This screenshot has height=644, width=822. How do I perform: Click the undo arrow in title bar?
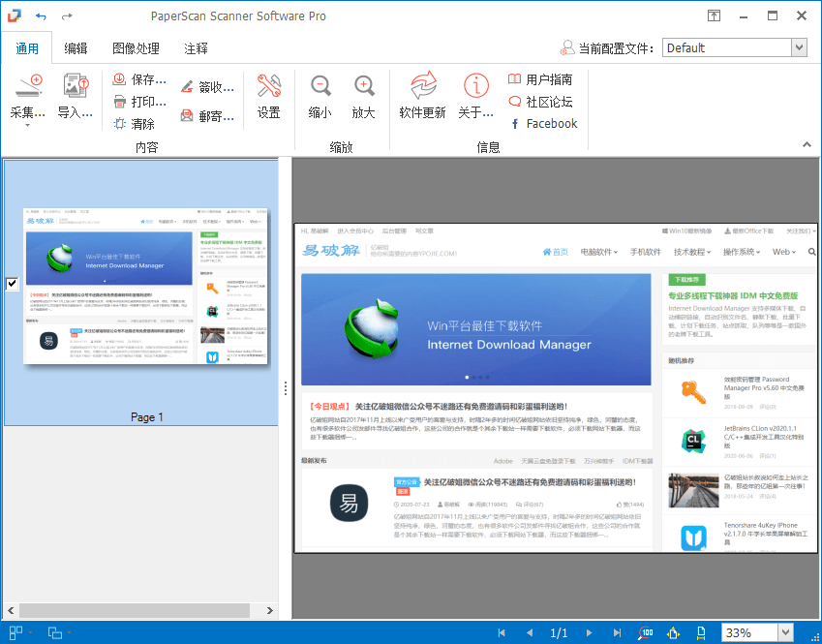click(x=41, y=16)
